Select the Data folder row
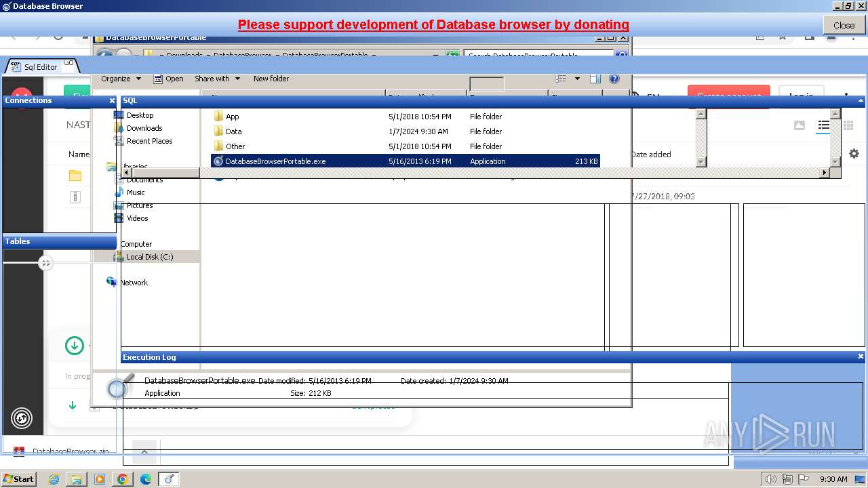 (406, 131)
